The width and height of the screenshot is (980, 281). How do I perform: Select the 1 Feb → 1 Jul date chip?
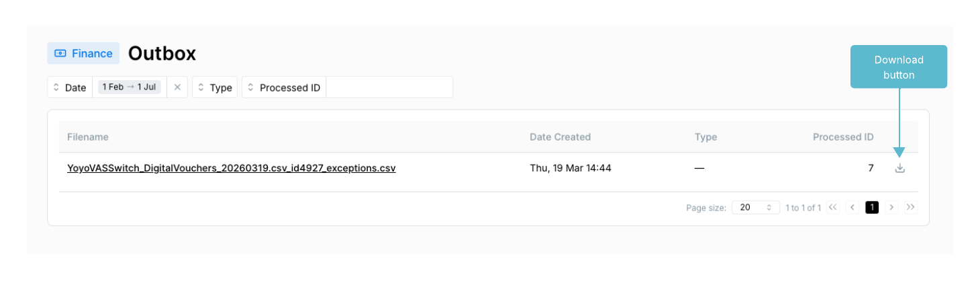tap(130, 87)
